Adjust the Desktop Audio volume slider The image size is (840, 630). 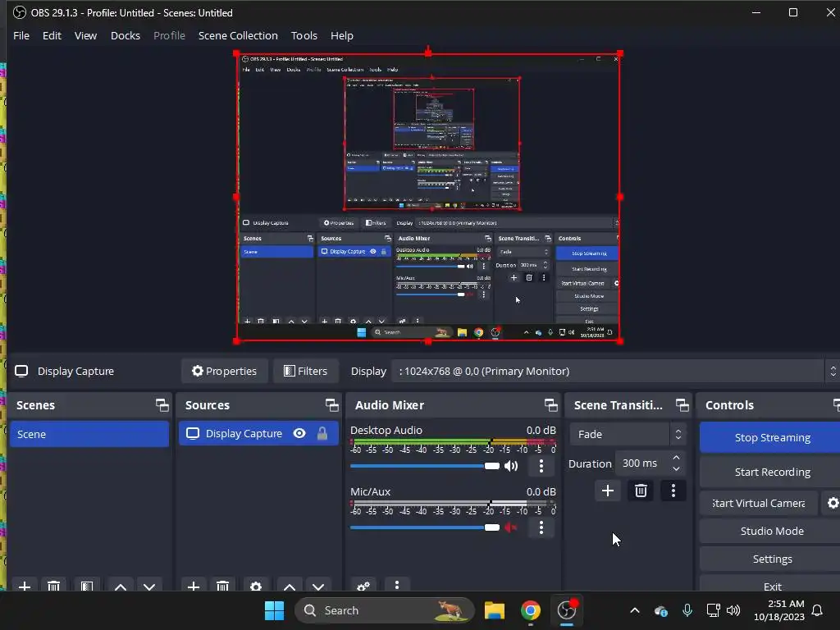(x=425, y=466)
